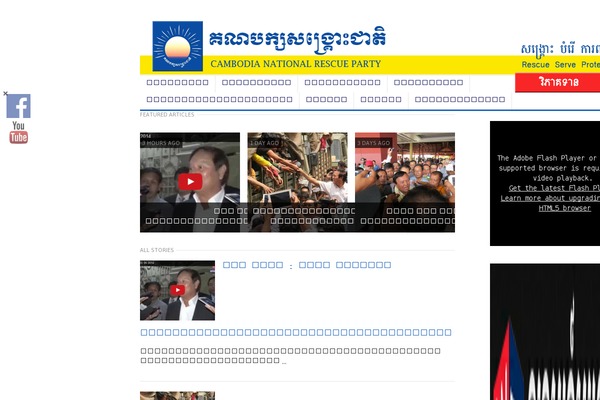Click the Khmer party name heading in the banner
The height and width of the screenshot is (400, 600).
[x=297, y=39]
